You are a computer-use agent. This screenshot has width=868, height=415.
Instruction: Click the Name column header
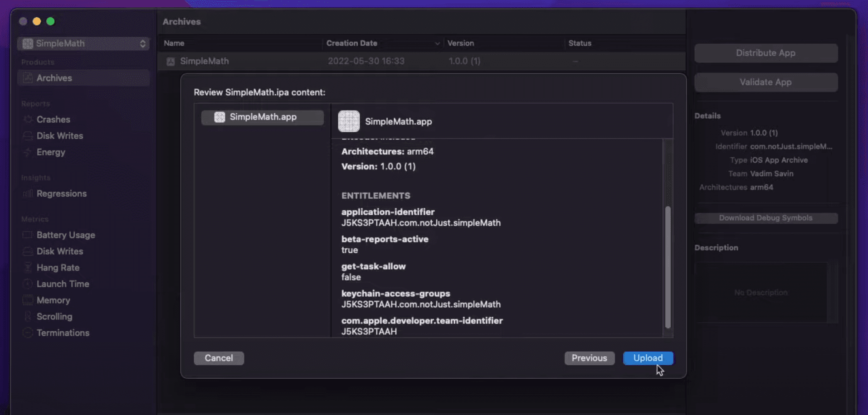click(174, 43)
